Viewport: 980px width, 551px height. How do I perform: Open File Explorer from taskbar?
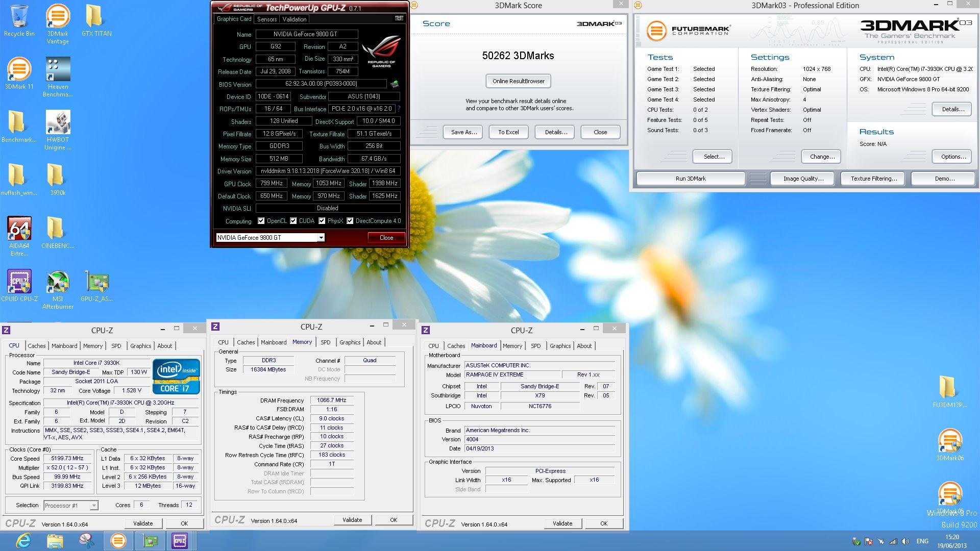(x=55, y=541)
